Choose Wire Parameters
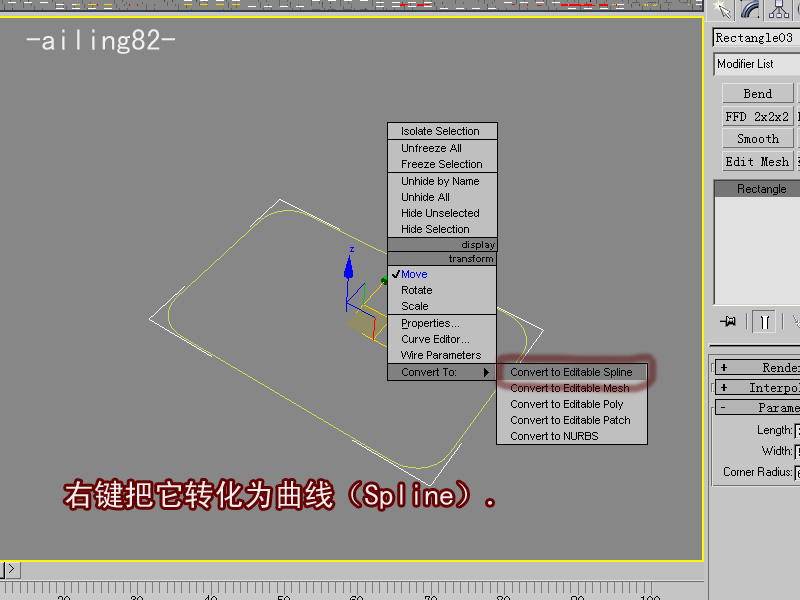This screenshot has width=800, height=600. [x=442, y=355]
